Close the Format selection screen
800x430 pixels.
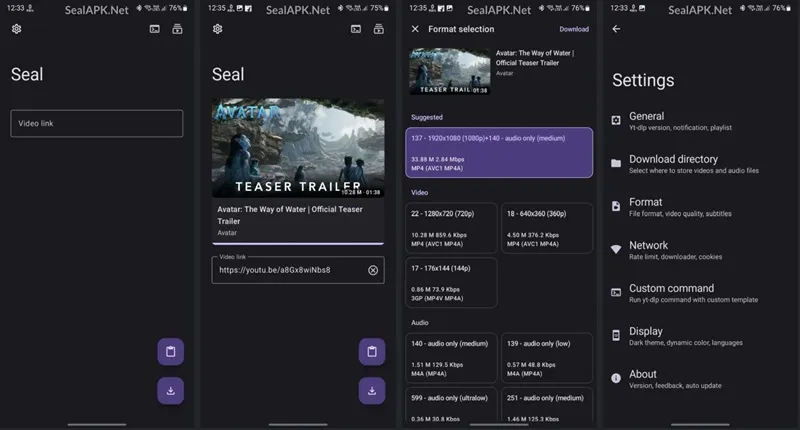point(415,29)
